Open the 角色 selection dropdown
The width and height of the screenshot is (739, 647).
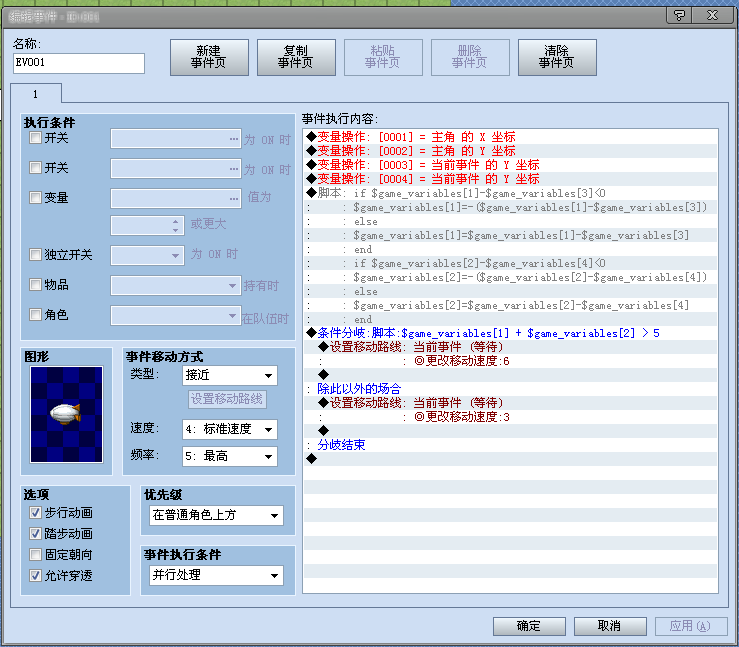coord(176,315)
